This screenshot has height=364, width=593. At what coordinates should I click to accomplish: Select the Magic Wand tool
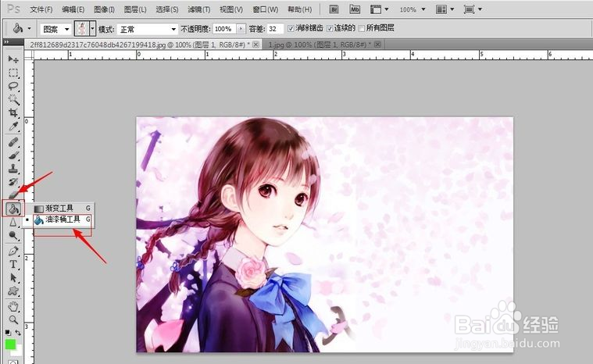pos(13,99)
